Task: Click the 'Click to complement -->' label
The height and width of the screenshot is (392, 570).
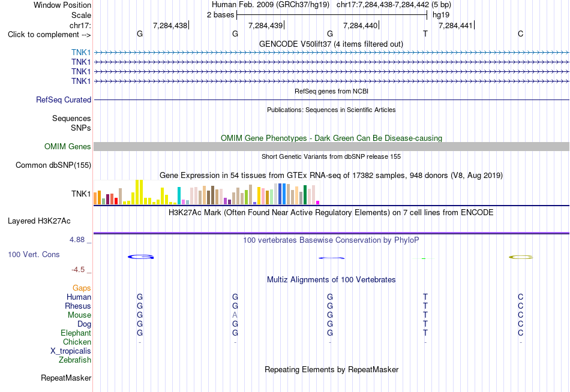Action: tap(49, 35)
